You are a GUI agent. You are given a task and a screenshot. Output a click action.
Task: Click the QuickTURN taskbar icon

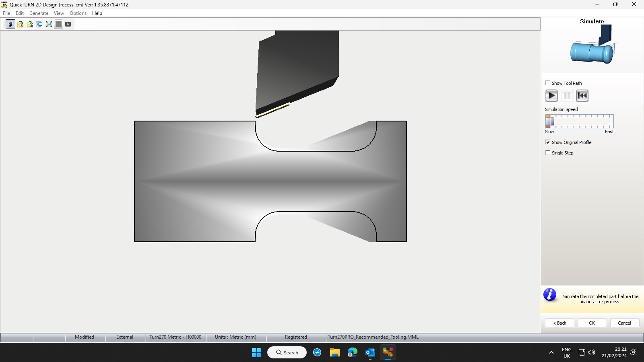(x=388, y=353)
